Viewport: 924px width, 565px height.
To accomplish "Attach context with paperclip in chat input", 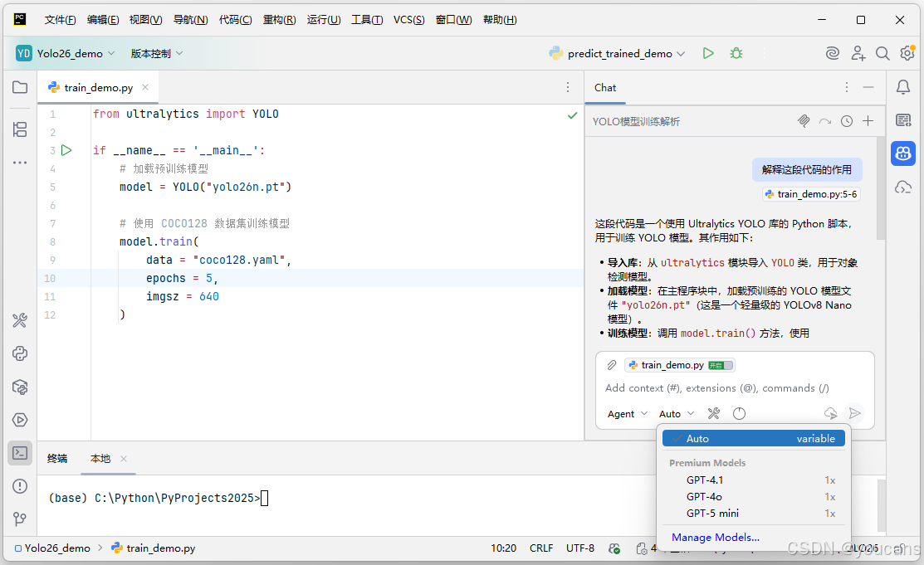I will tap(612, 365).
